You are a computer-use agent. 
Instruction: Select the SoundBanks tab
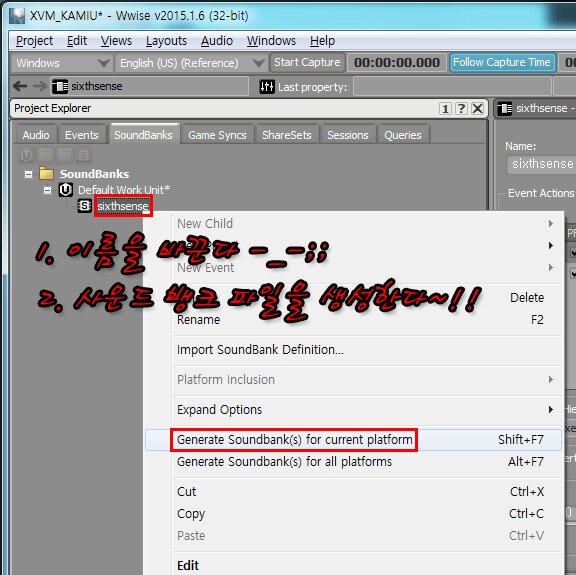[143, 134]
